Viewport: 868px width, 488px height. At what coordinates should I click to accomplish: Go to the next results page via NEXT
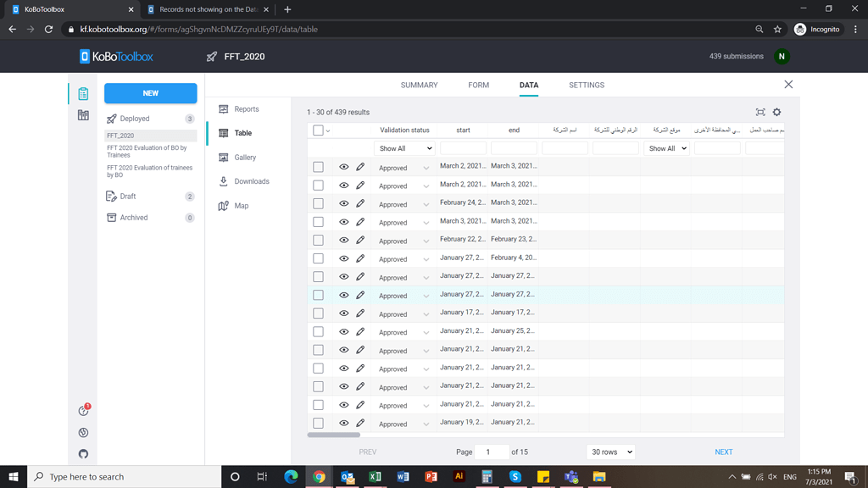point(721,452)
